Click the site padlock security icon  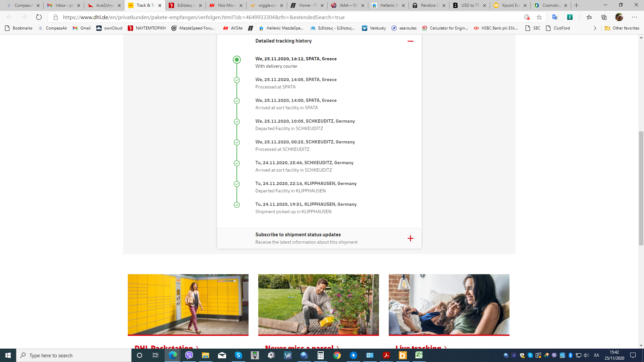(x=56, y=17)
